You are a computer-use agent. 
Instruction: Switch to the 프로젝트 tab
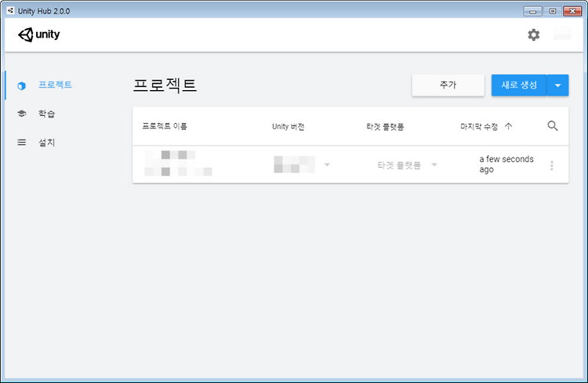tap(55, 85)
